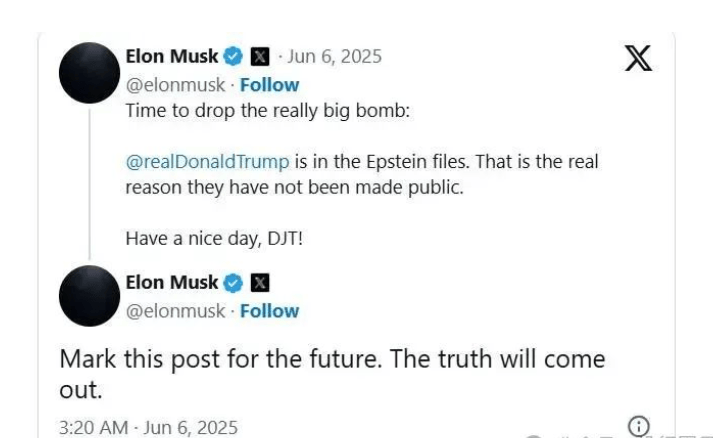Click the reply tweet's @elonmusk handle
The height and width of the screenshot is (438, 713).
click(175, 311)
